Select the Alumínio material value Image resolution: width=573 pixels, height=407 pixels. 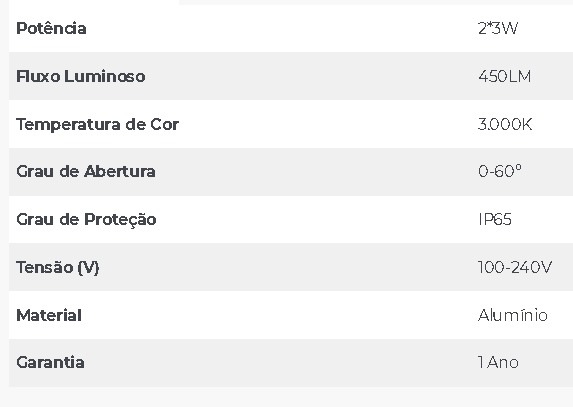click(x=513, y=315)
